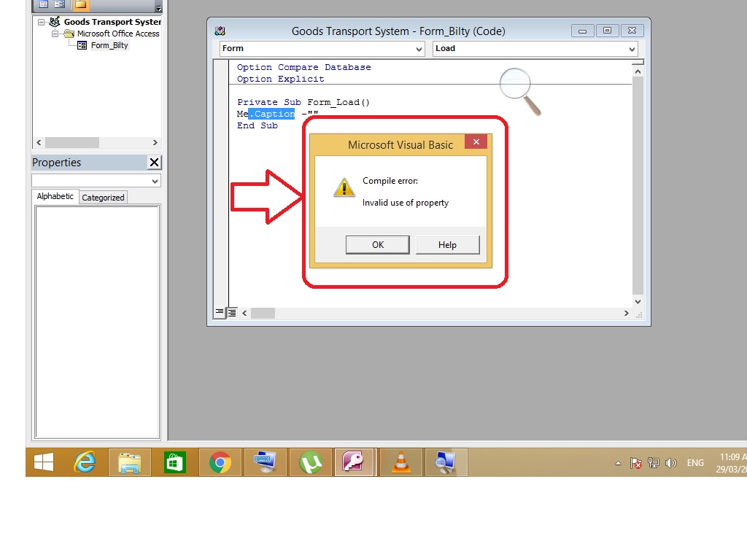747x560 pixels.
Task: Open File Explorer from the taskbar
Action: point(130,462)
